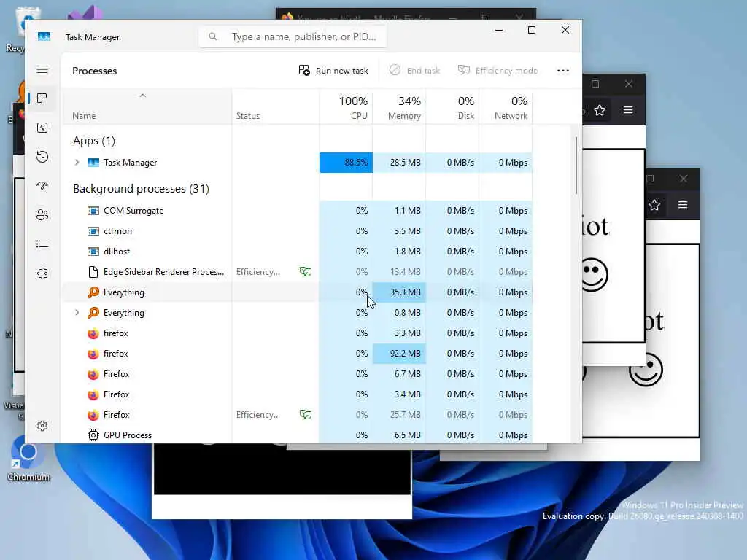Click the firefox icon on the 92.2 MB row
This screenshot has width=747, height=560.
coord(93,354)
